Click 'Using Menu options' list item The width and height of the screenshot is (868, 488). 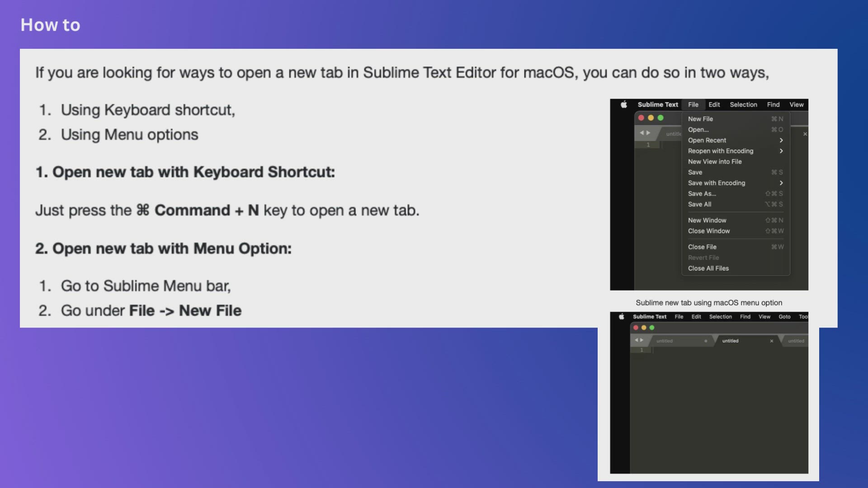click(x=129, y=135)
